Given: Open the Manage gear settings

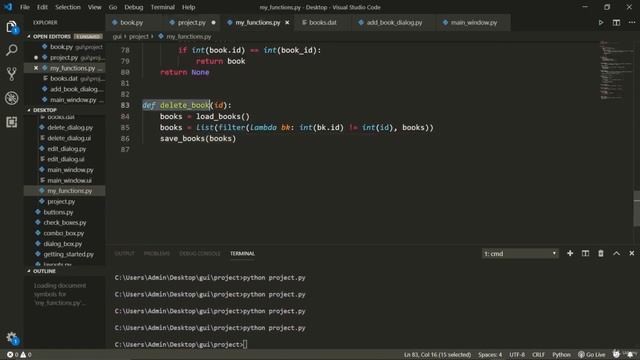Looking at the screenshot, I should (11, 337).
